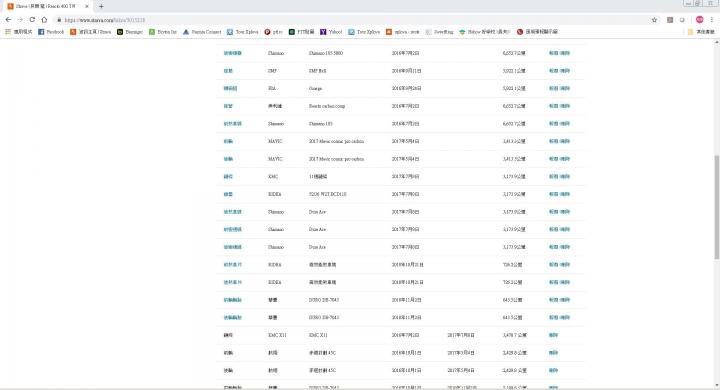This screenshot has height=390, width=720.
Task: Bookmark this page with the star icon
Action: (x=654, y=20)
